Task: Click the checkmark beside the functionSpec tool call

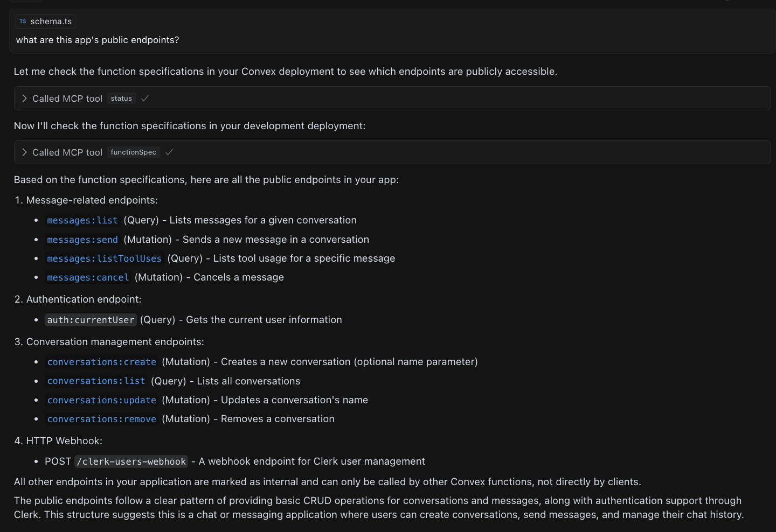Action: pyautogui.click(x=169, y=152)
